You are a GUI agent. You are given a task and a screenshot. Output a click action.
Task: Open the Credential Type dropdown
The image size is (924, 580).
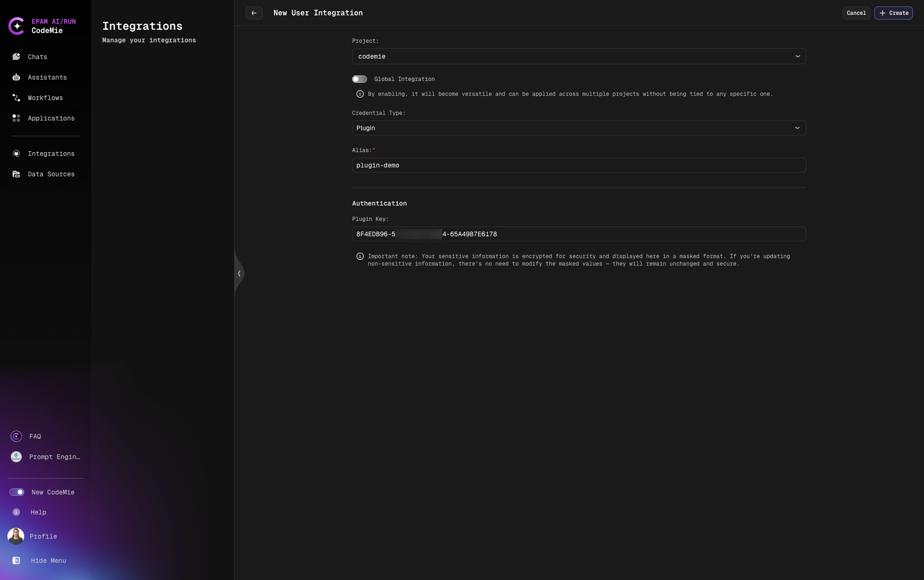pyautogui.click(x=578, y=128)
